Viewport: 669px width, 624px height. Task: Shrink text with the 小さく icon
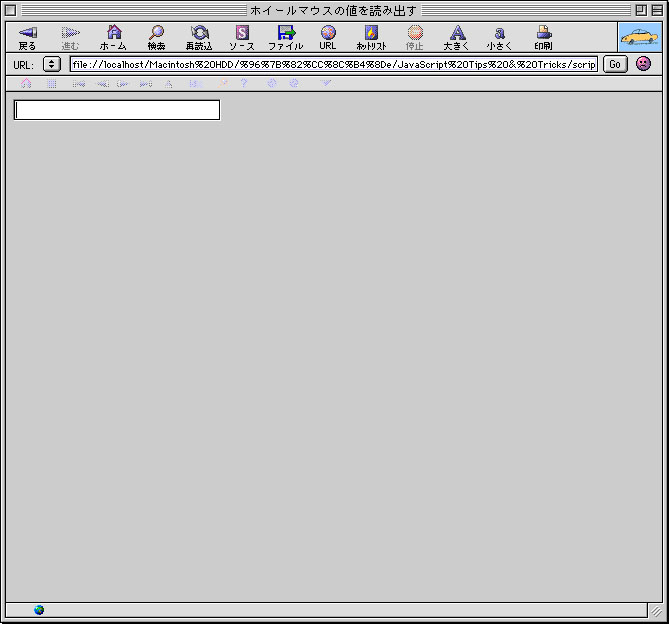click(500, 38)
